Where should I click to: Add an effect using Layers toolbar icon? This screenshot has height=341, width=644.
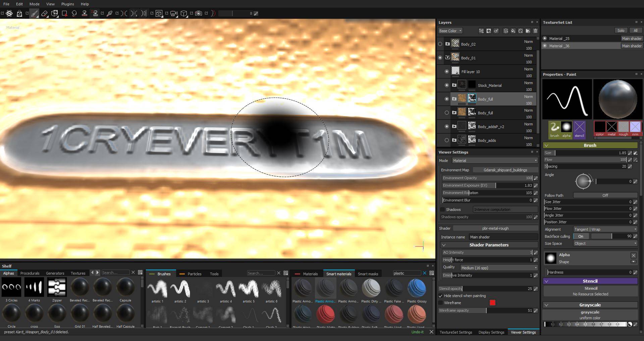(x=481, y=31)
